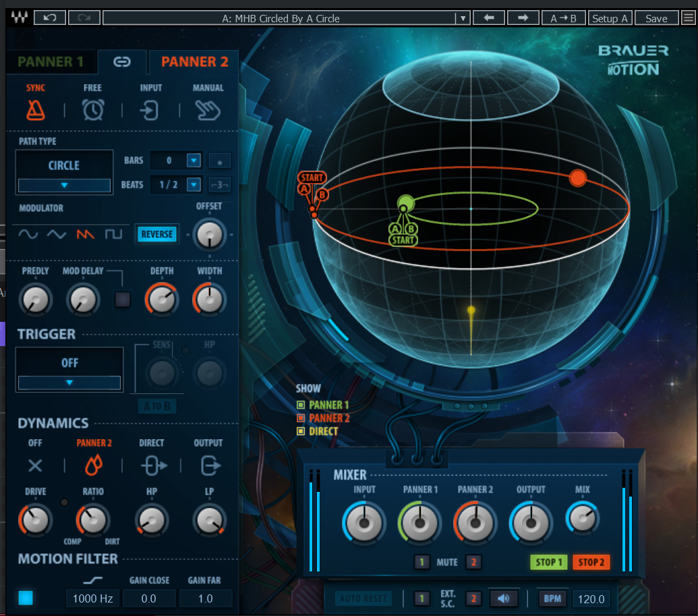
Task: Select Input trigger mode icon
Action: [x=150, y=111]
